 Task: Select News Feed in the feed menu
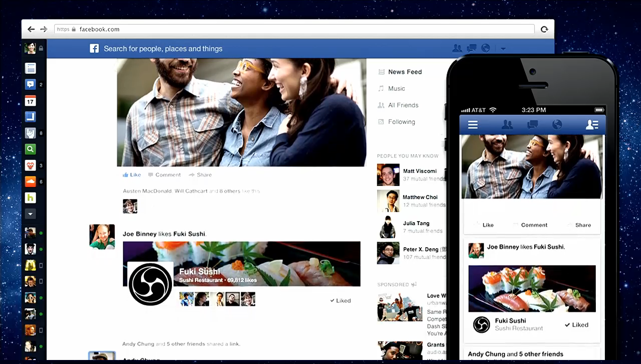(404, 72)
